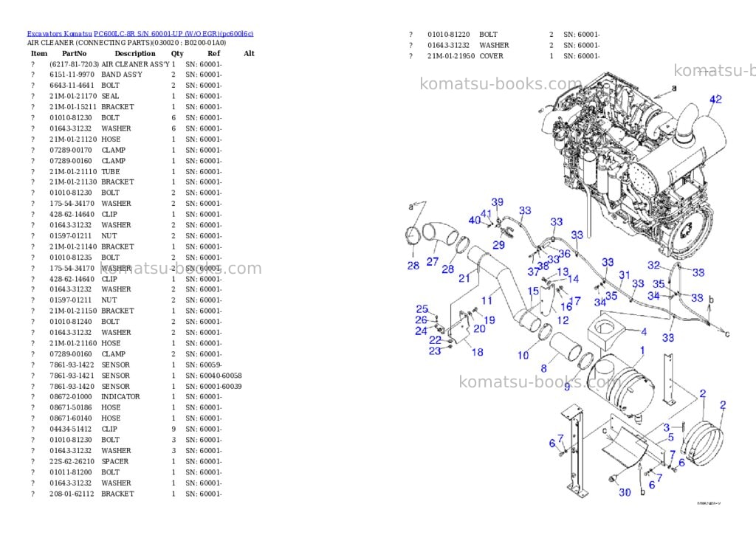Select part number 21M-01-21140
This screenshot has width=756, height=535.
(x=73, y=246)
